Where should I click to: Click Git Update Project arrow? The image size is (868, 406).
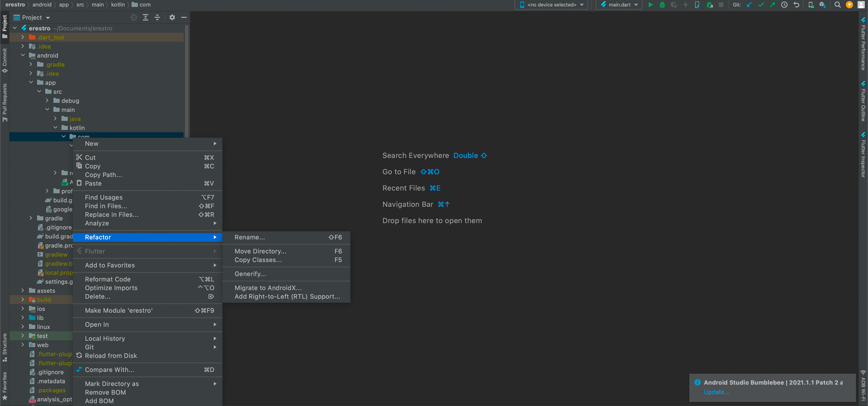coord(749,5)
